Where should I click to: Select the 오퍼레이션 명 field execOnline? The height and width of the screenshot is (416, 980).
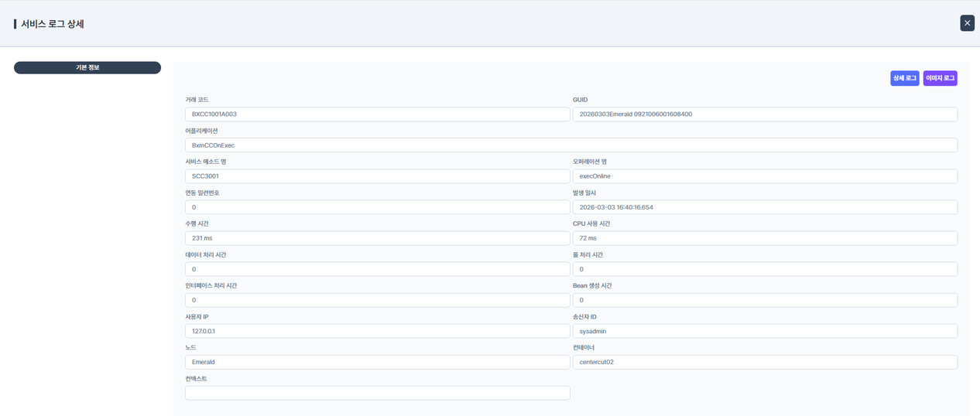(765, 176)
